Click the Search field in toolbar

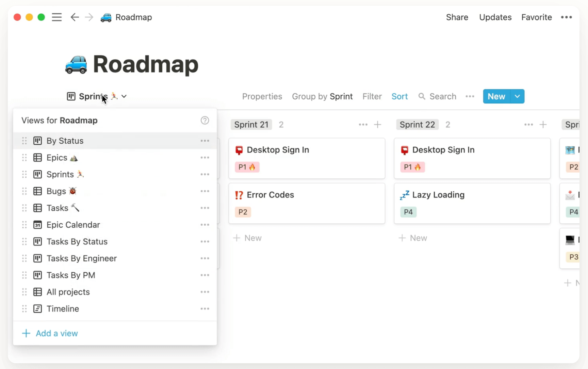tap(442, 97)
